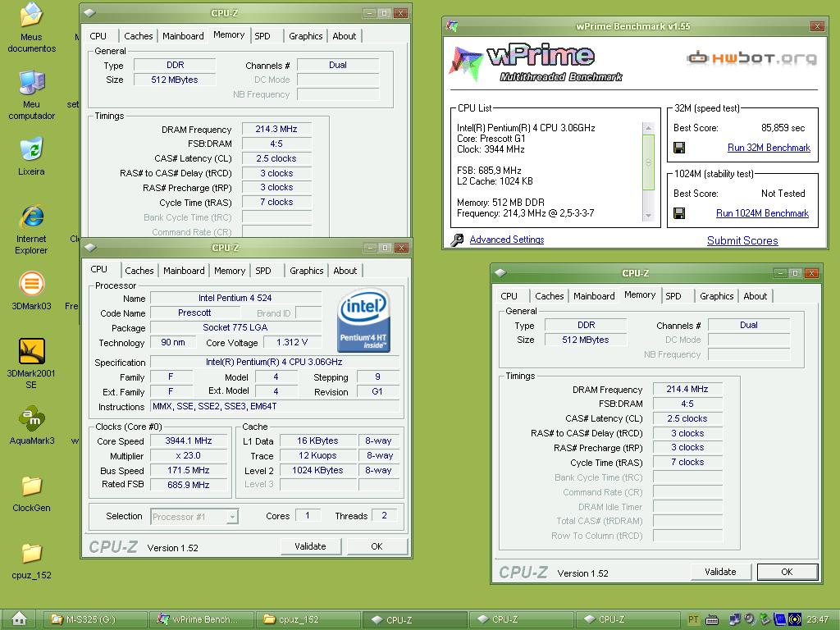
Task: Click Validate in CPU-Z processor window
Action: (x=311, y=546)
